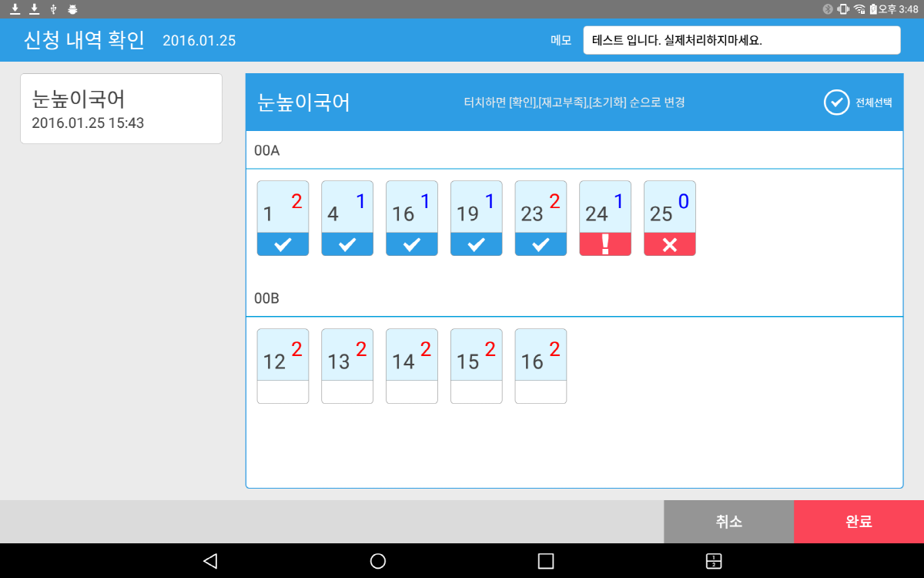Tap the split-screen icon in navigation bar

(714, 561)
